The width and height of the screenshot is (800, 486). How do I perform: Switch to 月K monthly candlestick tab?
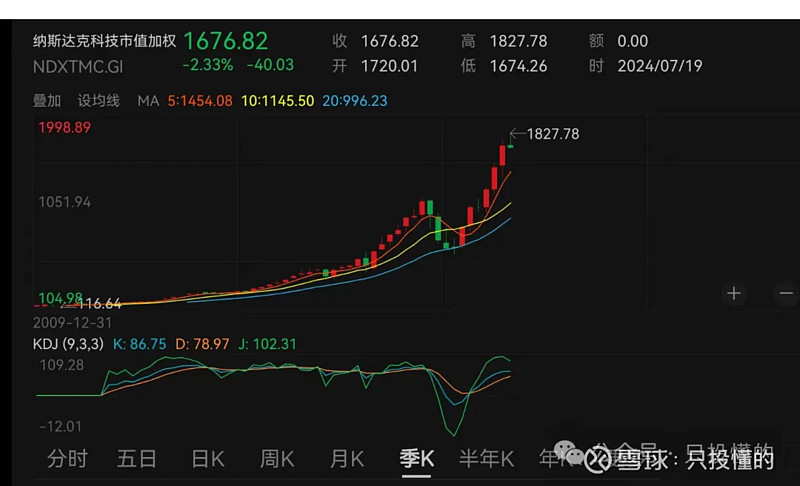tap(347, 459)
